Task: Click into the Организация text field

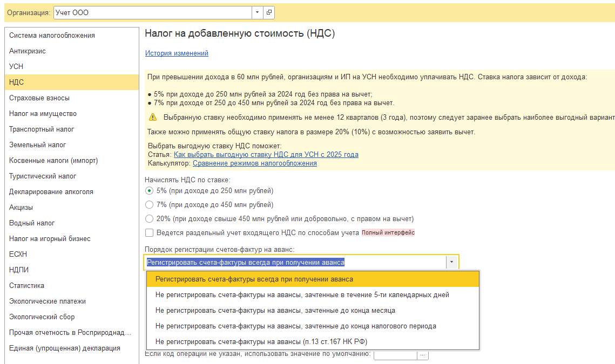Action: (152, 12)
